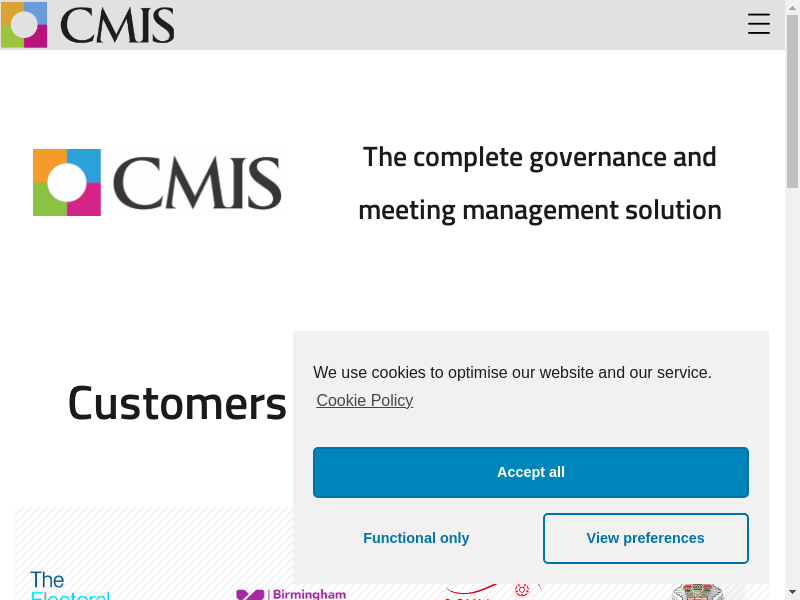This screenshot has width=800, height=600.
Task: Click the Birmingham customer logo
Action: pyautogui.click(x=291, y=593)
